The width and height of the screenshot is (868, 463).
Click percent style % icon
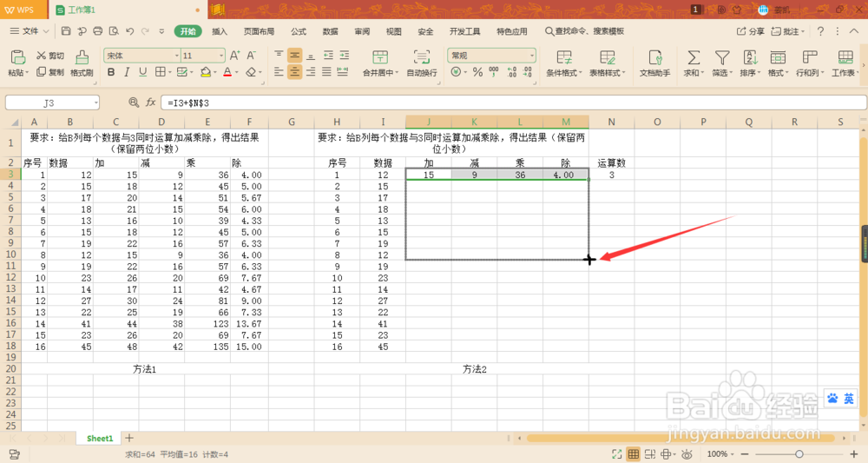coord(477,72)
